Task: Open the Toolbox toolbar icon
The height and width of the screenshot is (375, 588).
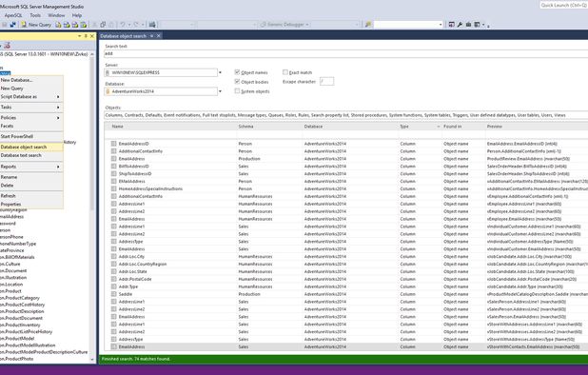Action: pos(468,25)
